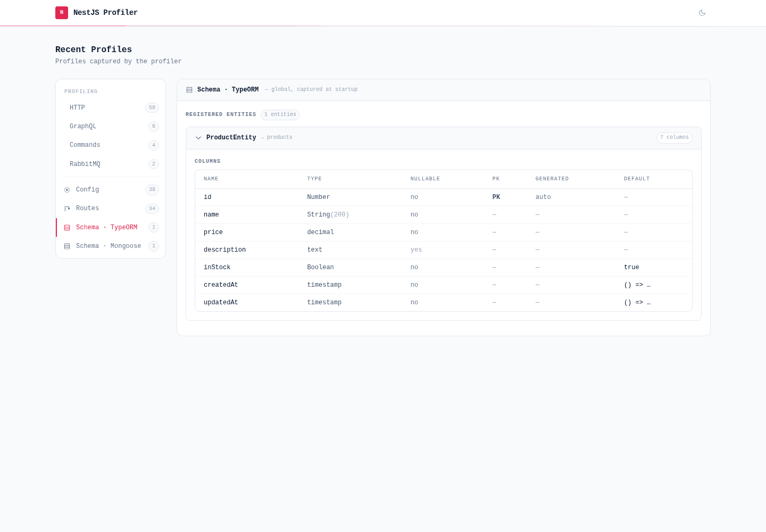Click the 'products' table name label

pyautogui.click(x=280, y=138)
